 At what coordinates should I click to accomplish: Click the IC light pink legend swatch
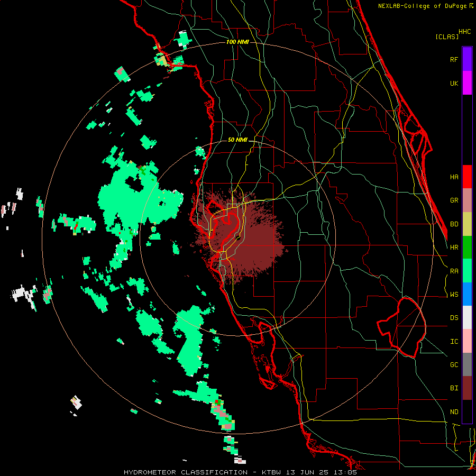(x=467, y=341)
